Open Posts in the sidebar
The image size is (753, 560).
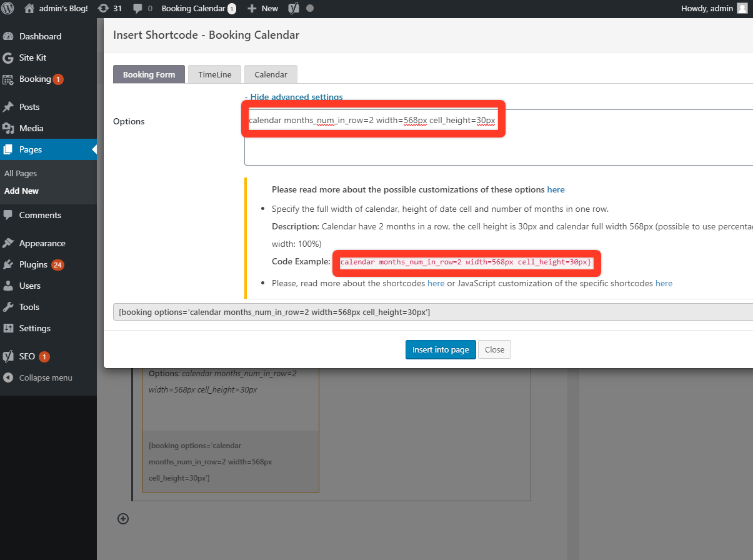click(x=48, y=107)
